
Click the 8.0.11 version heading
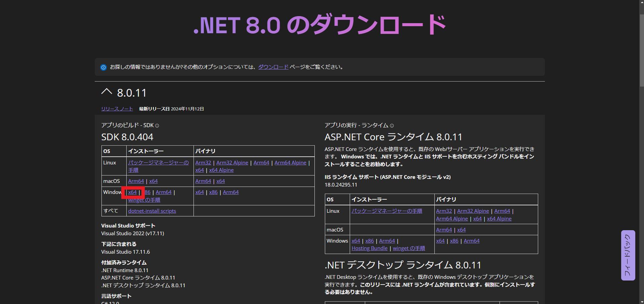pos(132,93)
